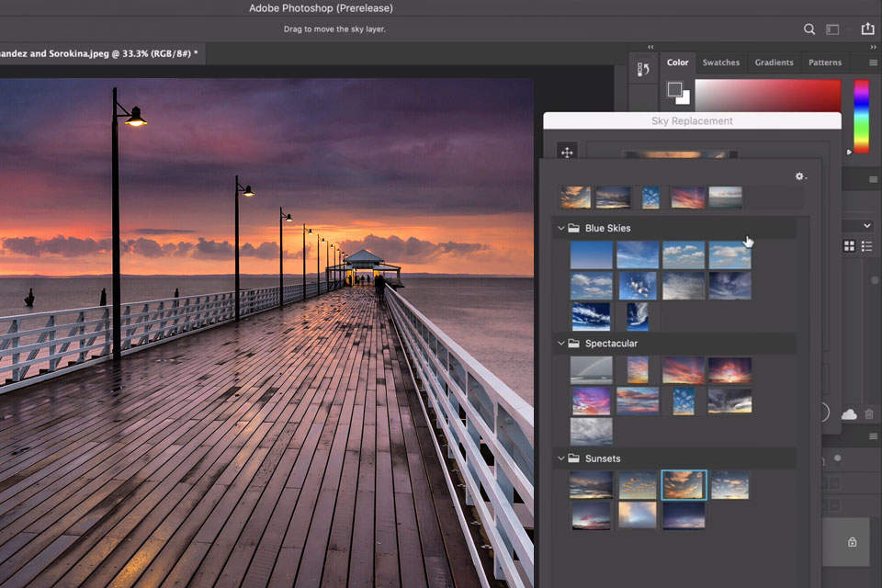
Task: Collapse the Sunsets group chevron
Action: click(560, 458)
